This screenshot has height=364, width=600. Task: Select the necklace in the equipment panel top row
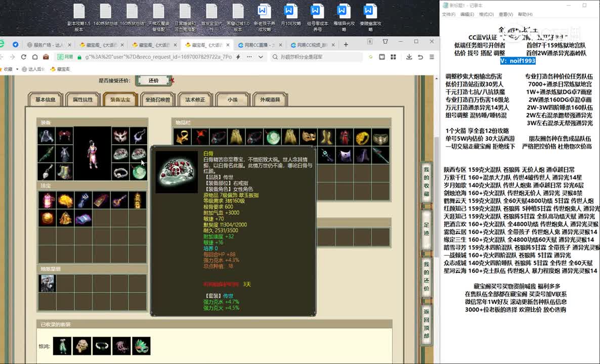click(x=139, y=136)
